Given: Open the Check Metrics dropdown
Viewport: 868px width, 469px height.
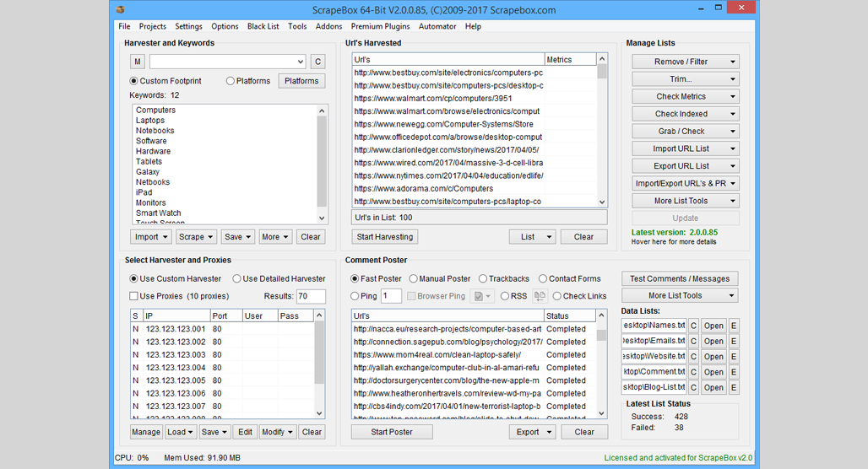Looking at the screenshot, I should (x=686, y=96).
